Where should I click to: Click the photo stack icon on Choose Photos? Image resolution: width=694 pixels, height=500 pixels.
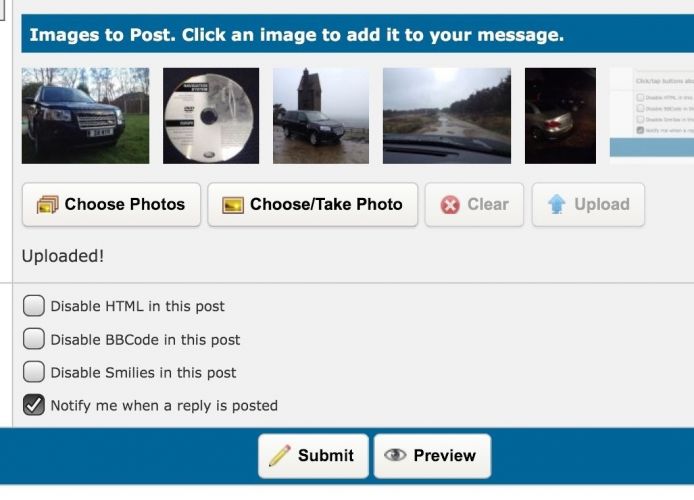[x=47, y=205]
